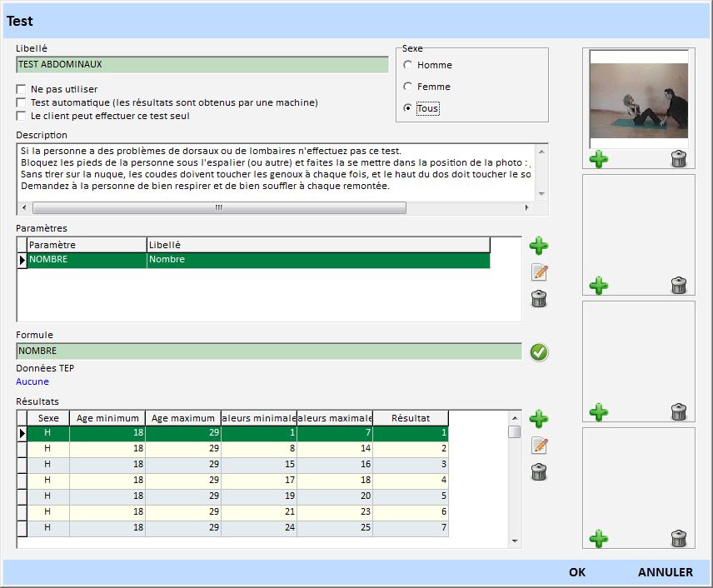Screen dimensions: 713x588
Task: Remove the first photo with trash icon
Action: pyautogui.click(x=679, y=159)
